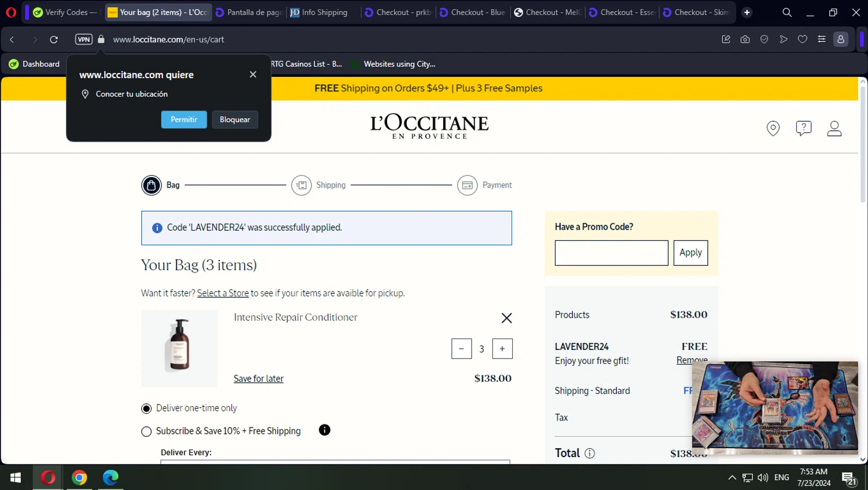Open the Opera menu logo
This screenshot has height=490, width=868.
(11, 12)
